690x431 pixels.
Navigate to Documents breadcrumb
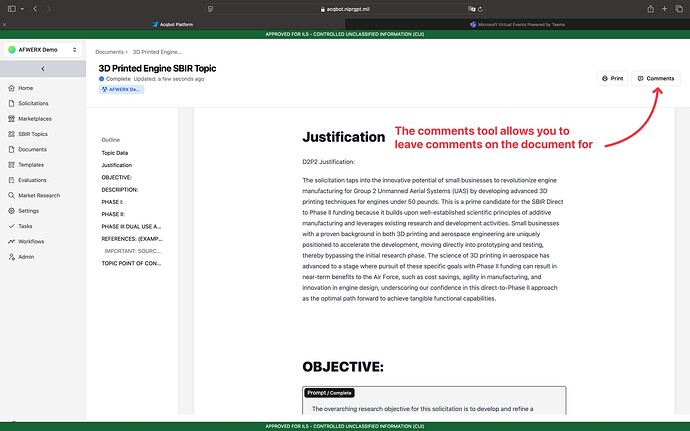coord(109,52)
